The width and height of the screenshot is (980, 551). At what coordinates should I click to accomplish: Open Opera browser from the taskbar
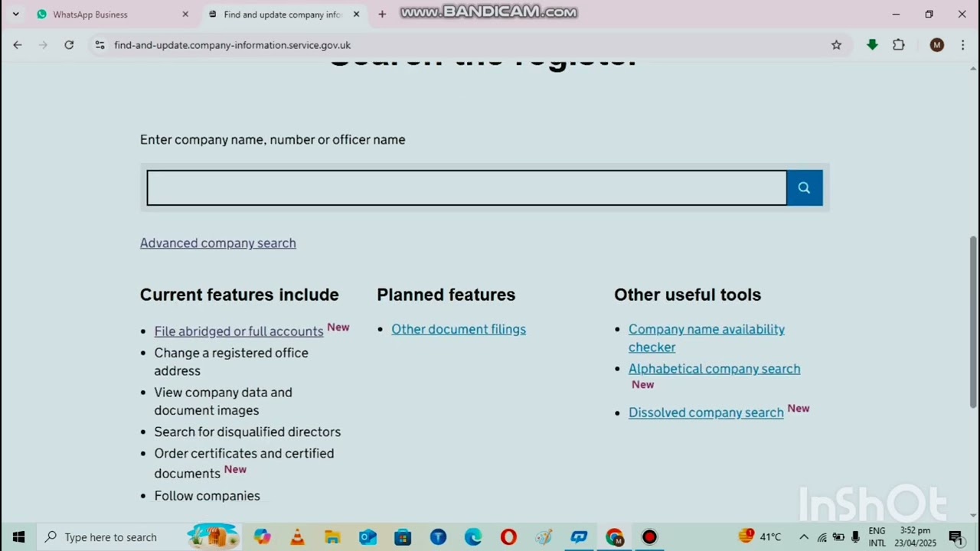pos(508,537)
